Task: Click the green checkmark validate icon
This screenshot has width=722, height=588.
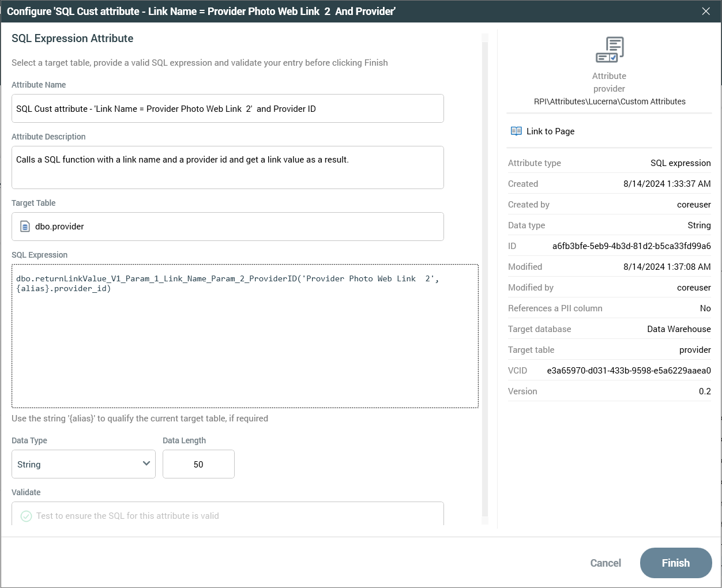Action: [x=26, y=516]
